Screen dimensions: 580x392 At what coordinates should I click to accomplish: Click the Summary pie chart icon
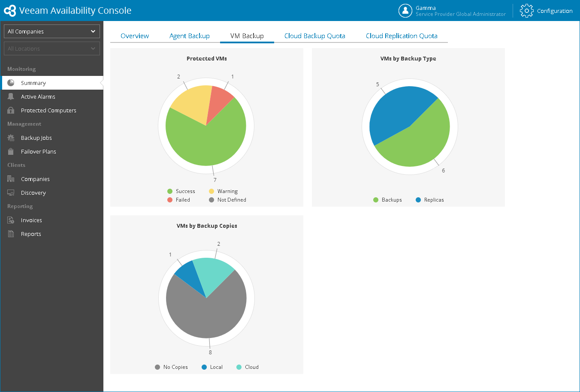coord(11,83)
